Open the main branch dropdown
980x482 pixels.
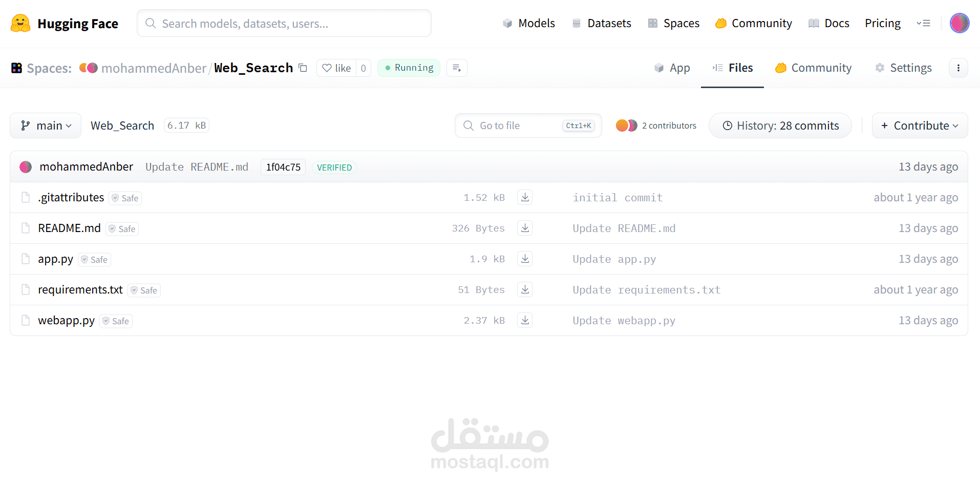[x=46, y=125]
